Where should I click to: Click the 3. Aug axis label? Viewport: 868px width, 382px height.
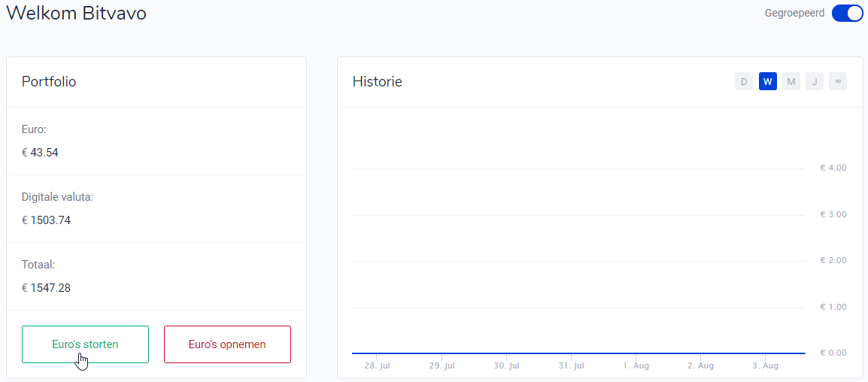[766, 366]
